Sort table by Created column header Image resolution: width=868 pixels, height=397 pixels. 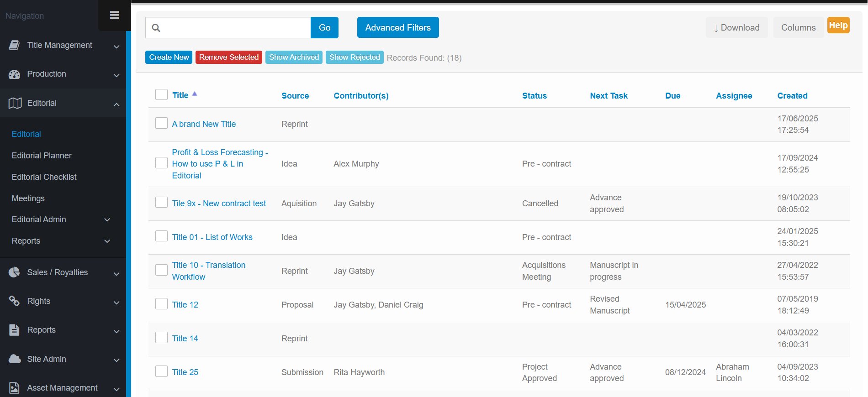pyautogui.click(x=792, y=96)
